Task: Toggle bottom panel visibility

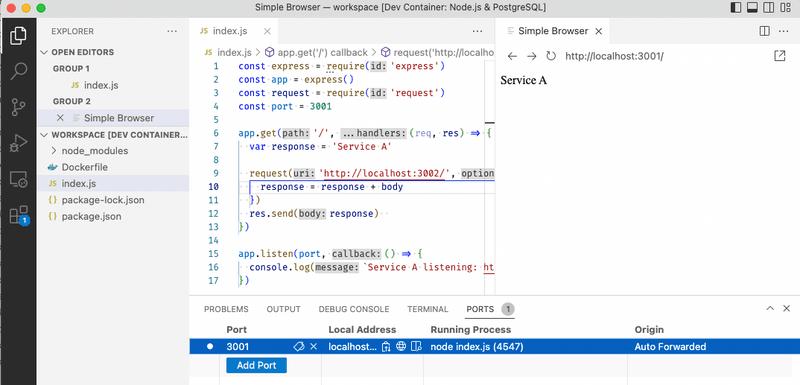Action: coord(752,8)
